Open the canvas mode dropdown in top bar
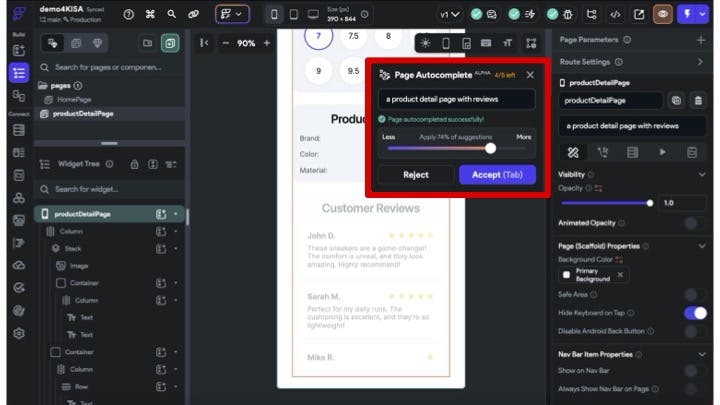This screenshot has height=405, width=720. 232,14
